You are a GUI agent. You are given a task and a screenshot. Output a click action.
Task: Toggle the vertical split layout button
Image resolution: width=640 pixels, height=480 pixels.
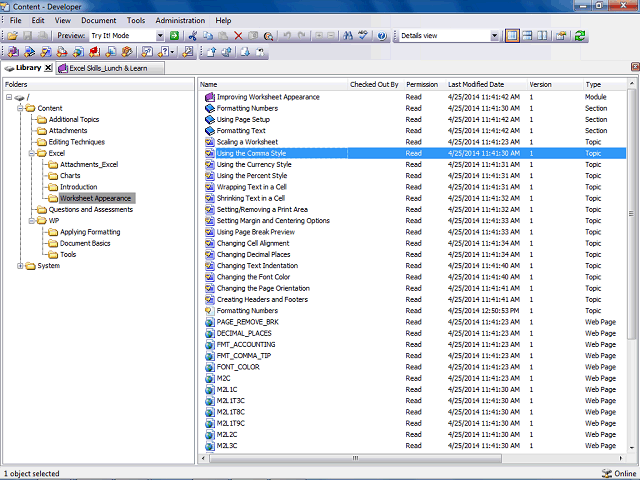542,36
